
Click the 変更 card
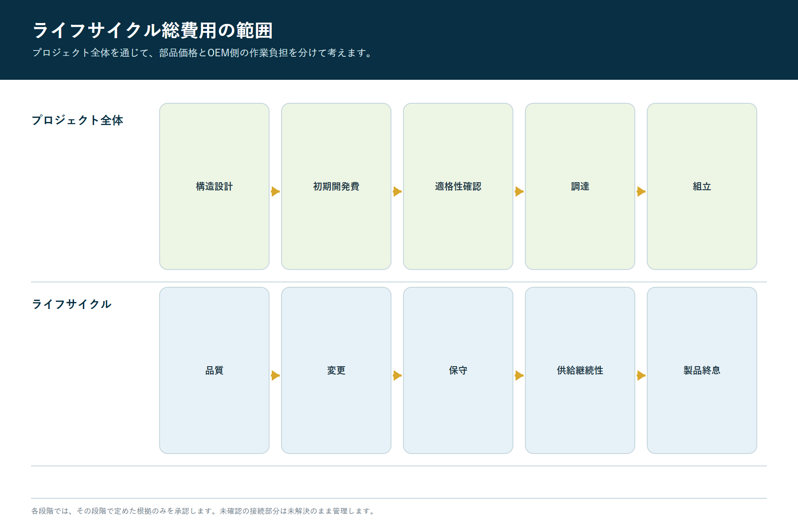click(x=336, y=370)
